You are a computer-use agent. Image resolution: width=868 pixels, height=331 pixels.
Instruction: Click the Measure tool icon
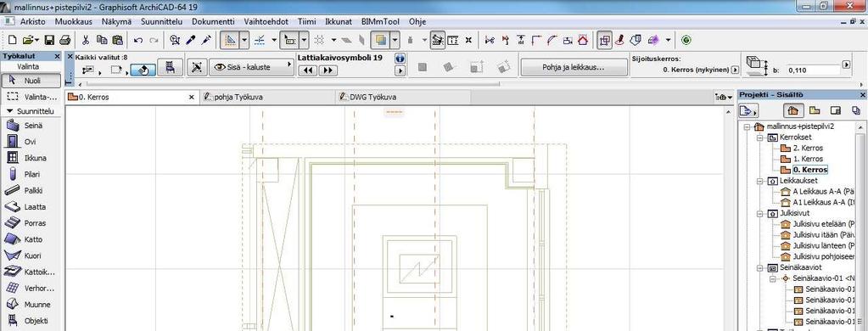[453, 40]
